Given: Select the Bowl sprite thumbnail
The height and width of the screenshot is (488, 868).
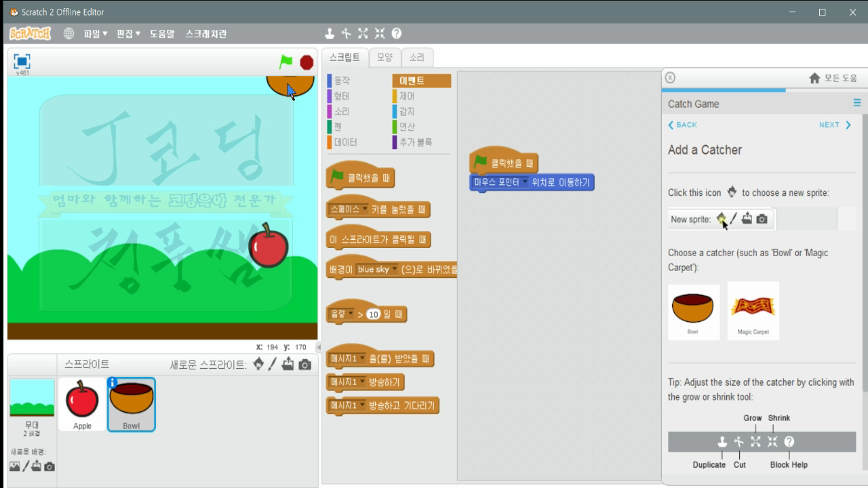Looking at the screenshot, I should click(132, 404).
